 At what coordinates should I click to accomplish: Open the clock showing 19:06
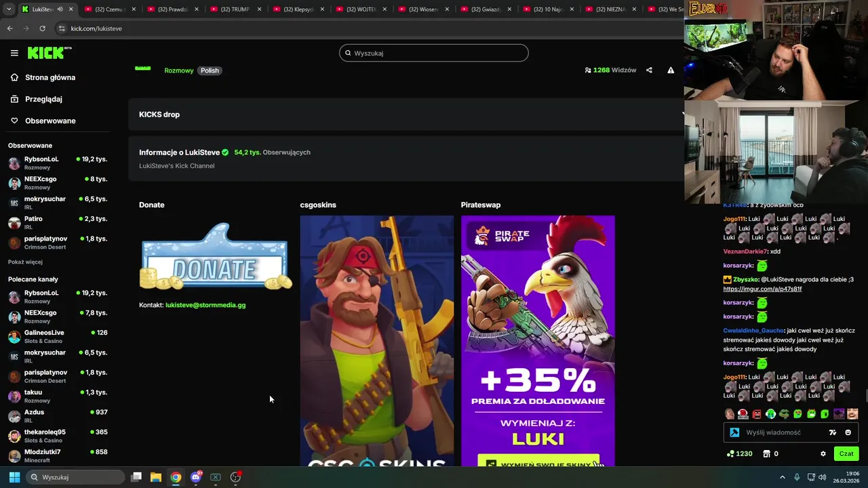coord(846,477)
